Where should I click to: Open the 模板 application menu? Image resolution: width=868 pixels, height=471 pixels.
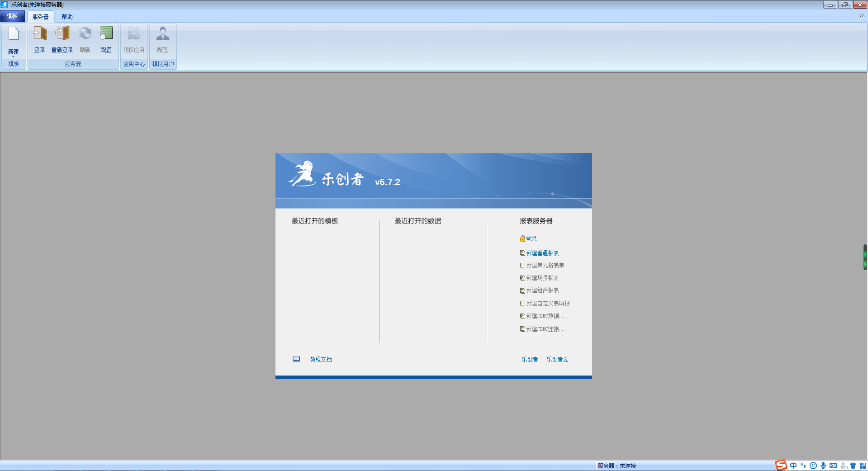click(x=12, y=16)
